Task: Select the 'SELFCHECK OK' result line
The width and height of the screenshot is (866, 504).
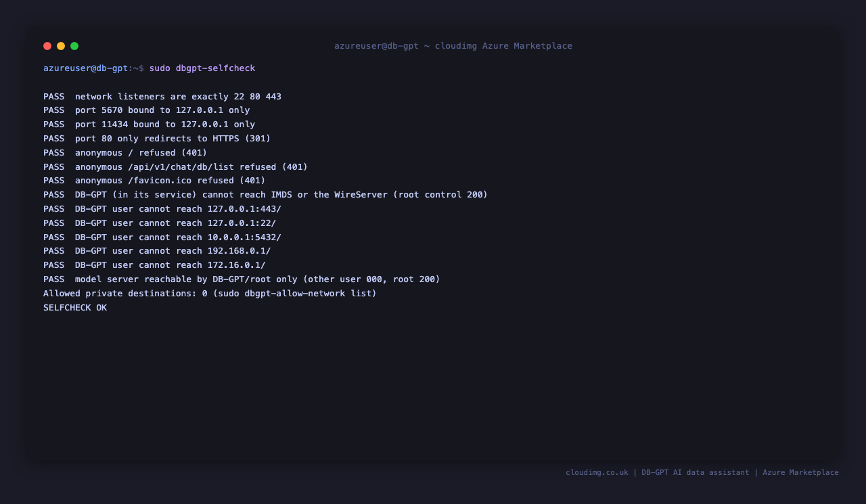Action: [x=75, y=308]
